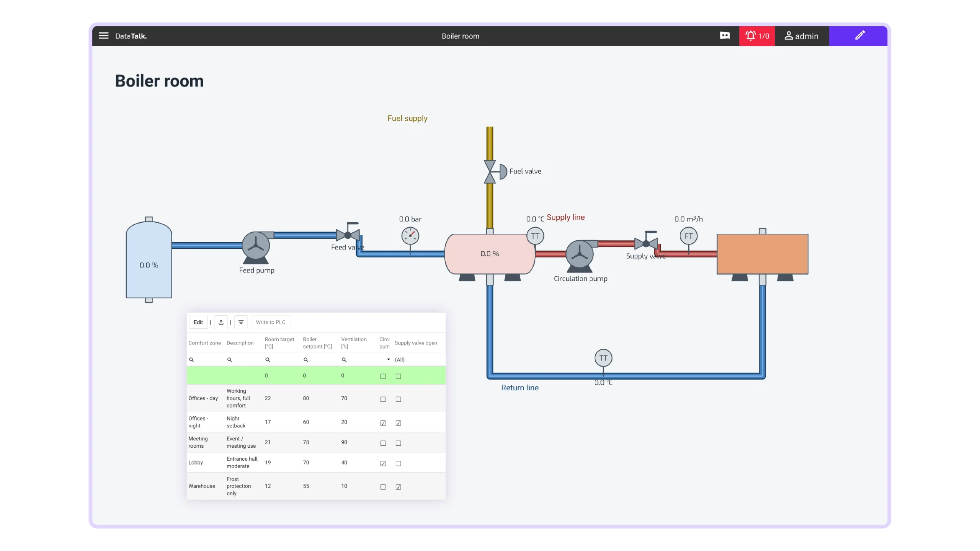Screen dimensions: 980x551
Task: Toggle Circ pump checkbox for Meeting rooms
Action: coord(383,443)
